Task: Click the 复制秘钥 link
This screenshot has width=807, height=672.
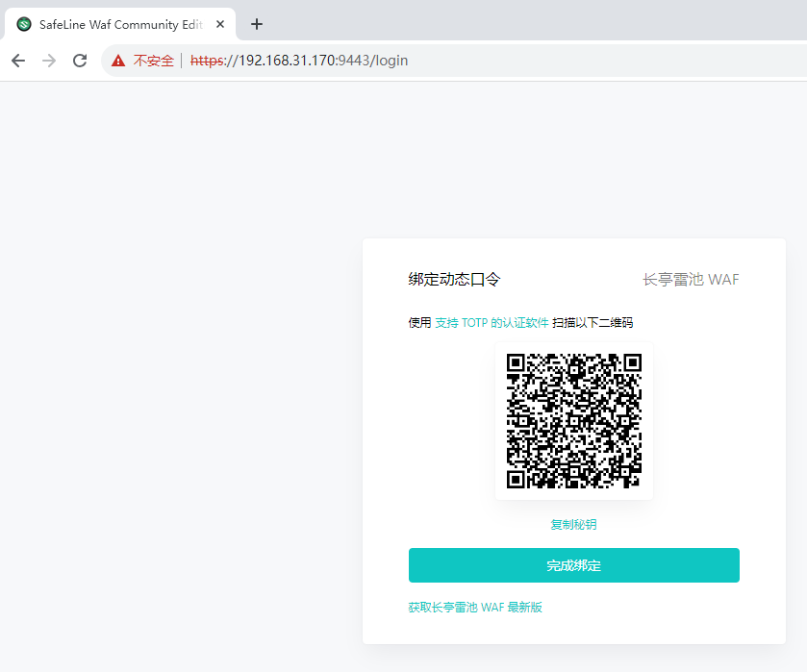Action: point(574,524)
